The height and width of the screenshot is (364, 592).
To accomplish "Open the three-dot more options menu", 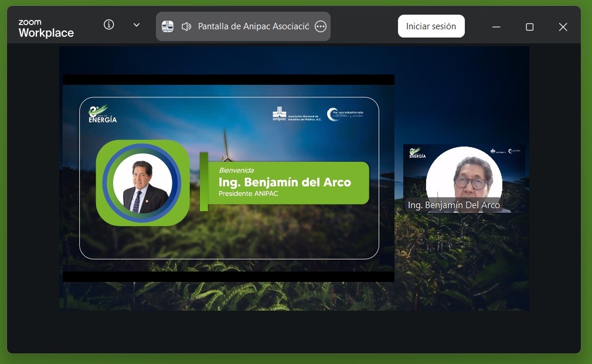I will click(321, 26).
